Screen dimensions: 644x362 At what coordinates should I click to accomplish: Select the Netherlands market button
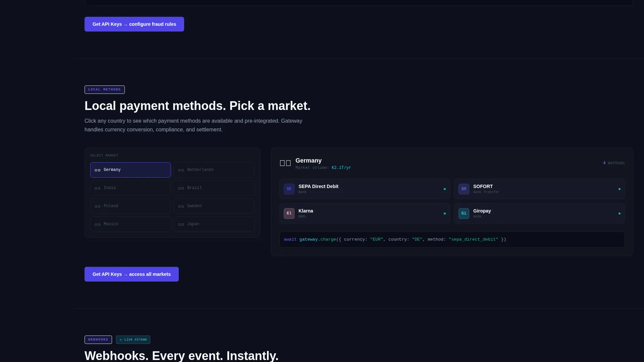tap(214, 170)
